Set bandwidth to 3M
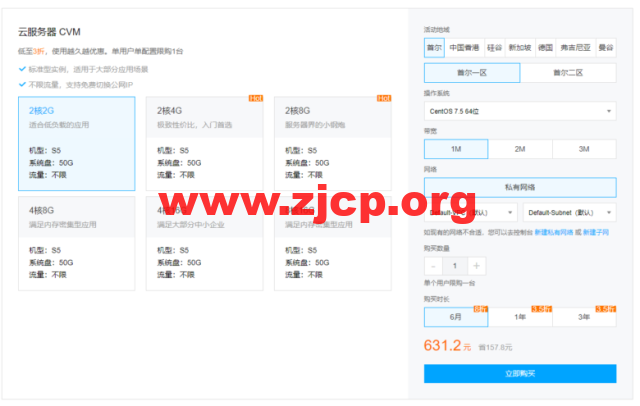640x406 pixels. [x=584, y=149]
